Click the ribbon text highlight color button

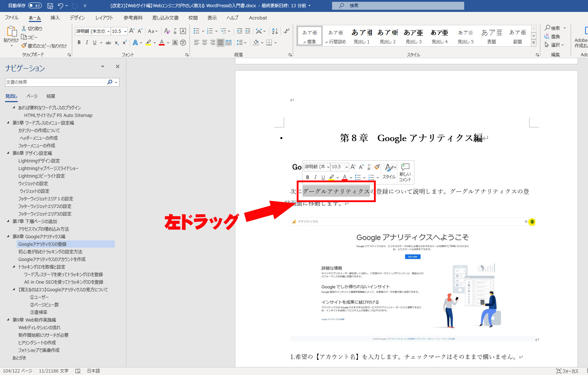click(x=148, y=43)
